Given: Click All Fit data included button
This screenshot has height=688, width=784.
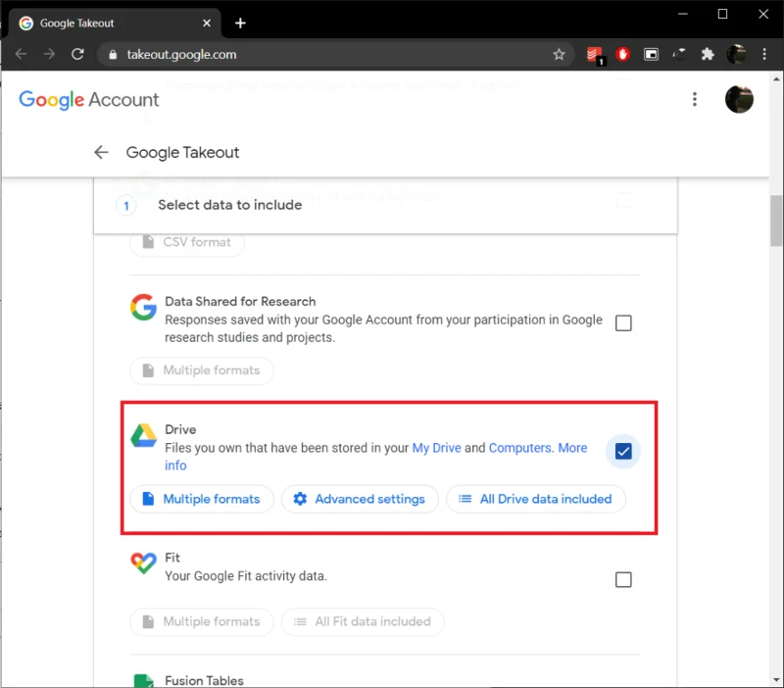Looking at the screenshot, I should click(x=363, y=621).
